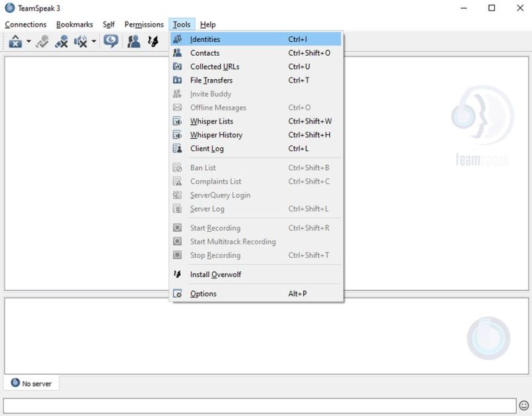Close the TeamSpeak 3 window
The image size is (532, 416).
pos(520,8)
